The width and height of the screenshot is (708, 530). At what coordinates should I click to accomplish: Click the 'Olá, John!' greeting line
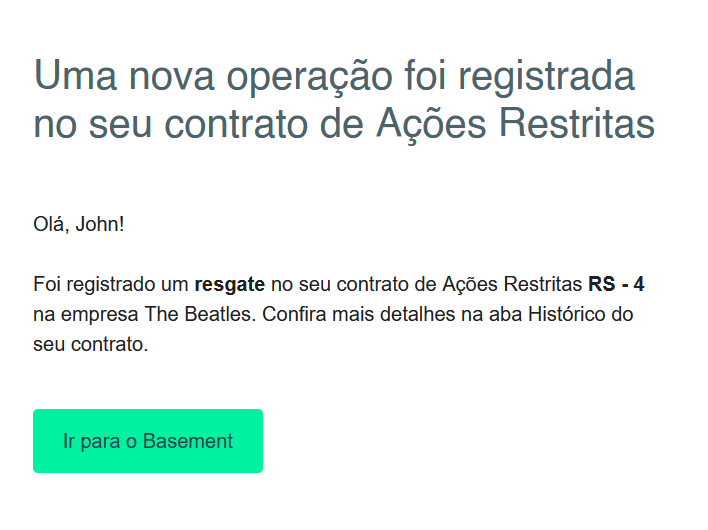coord(79,223)
